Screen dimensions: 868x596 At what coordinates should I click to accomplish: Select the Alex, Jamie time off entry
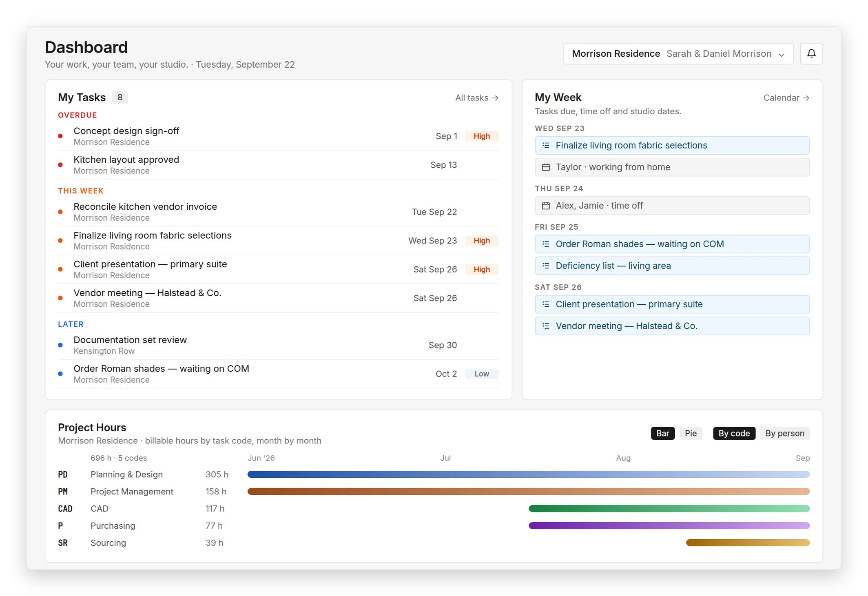(672, 206)
